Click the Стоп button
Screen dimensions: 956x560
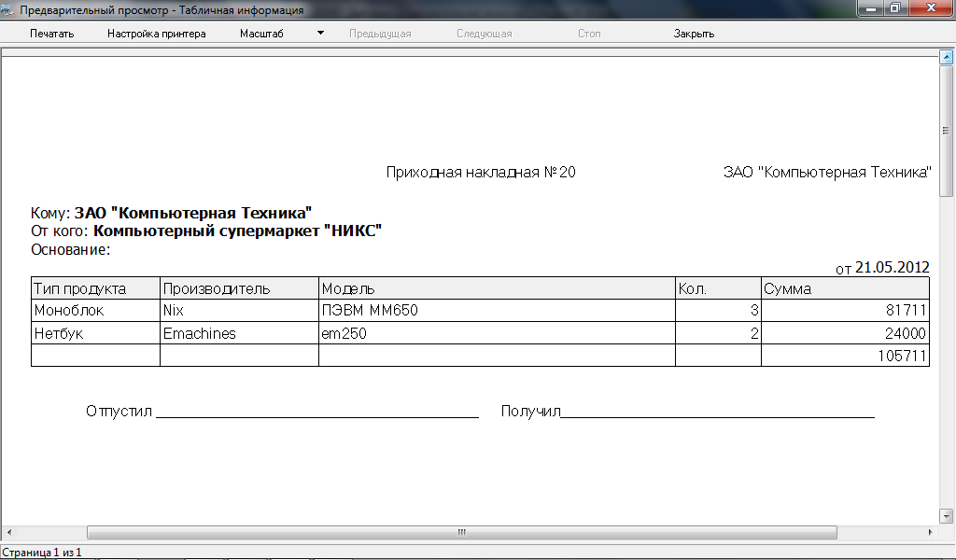point(589,34)
